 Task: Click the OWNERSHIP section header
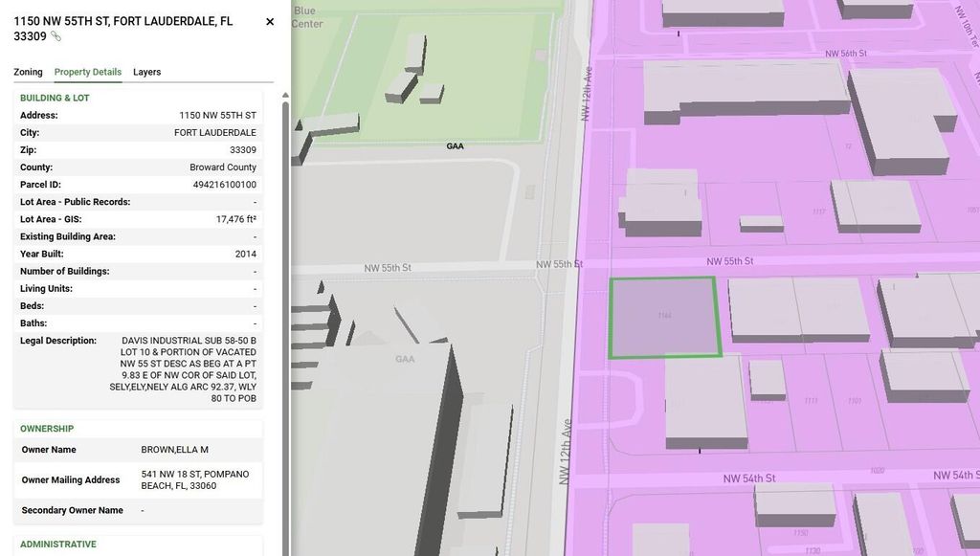pyautogui.click(x=47, y=429)
